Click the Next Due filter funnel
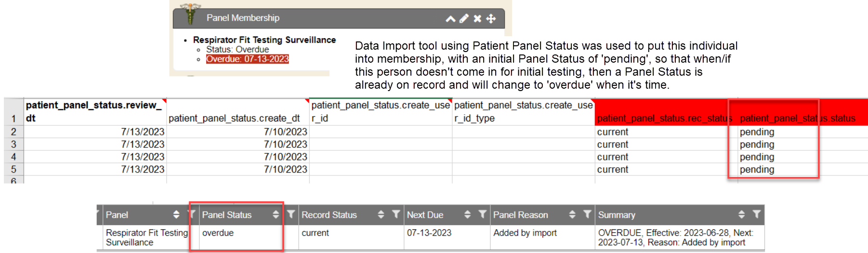The width and height of the screenshot is (868, 253). [482, 214]
